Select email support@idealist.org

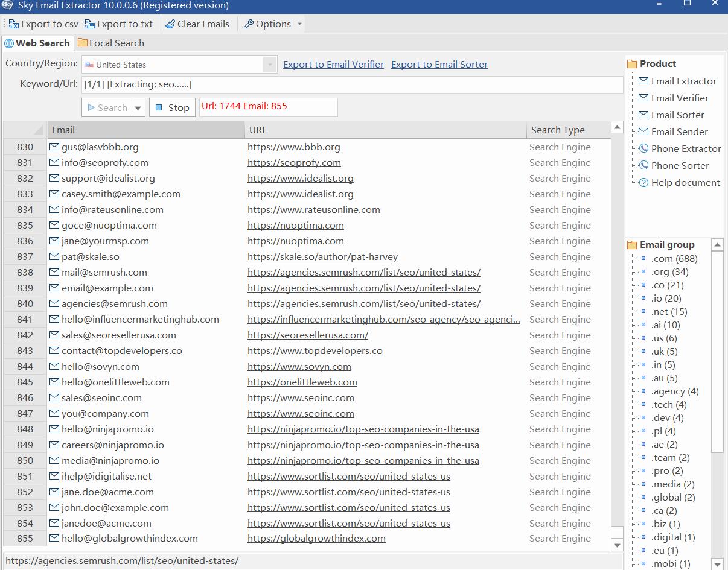[x=108, y=179]
